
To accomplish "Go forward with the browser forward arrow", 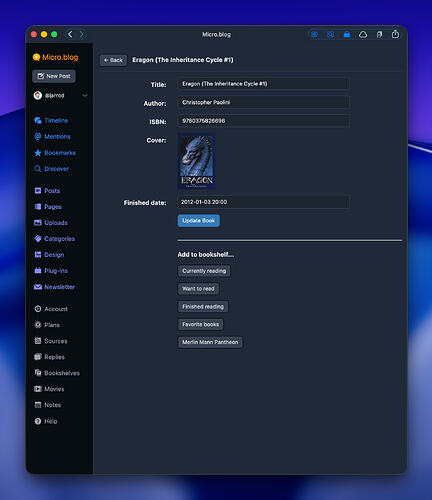I will (81, 34).
